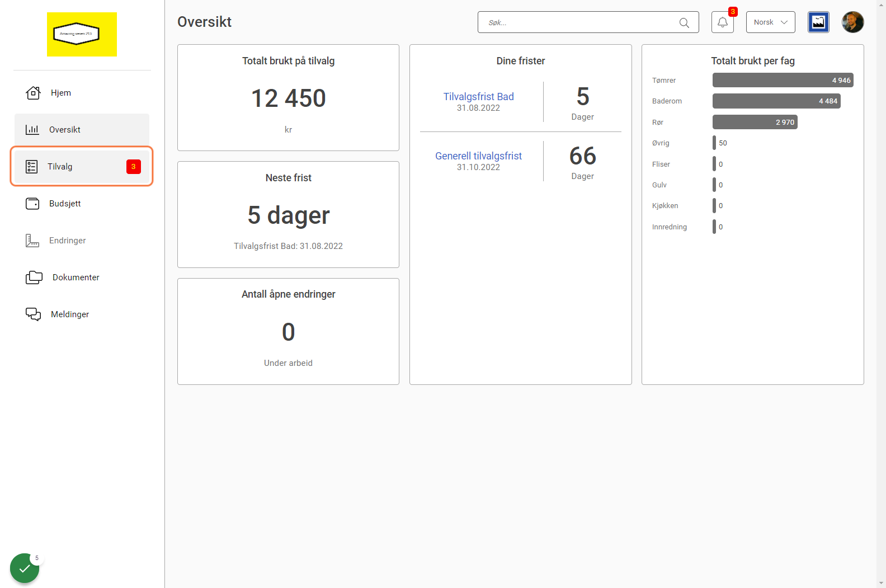Click the 66 Dager countdown
Viewport: 886px width, 588px height.
583,162
